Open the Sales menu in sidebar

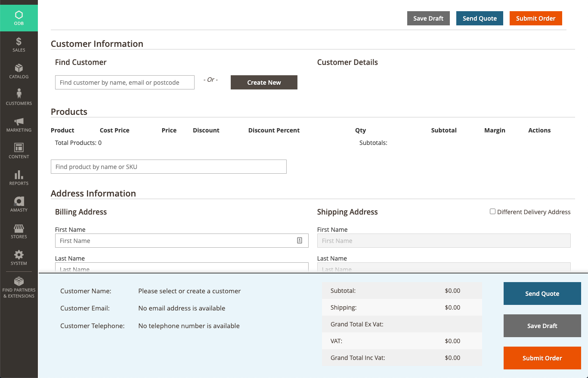point(19,45)
